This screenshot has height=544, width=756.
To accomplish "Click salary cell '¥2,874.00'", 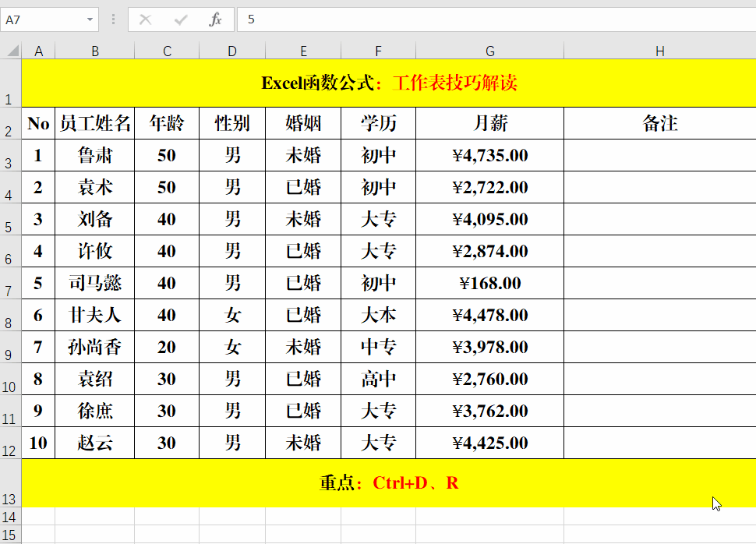I will tap(490, 251).
